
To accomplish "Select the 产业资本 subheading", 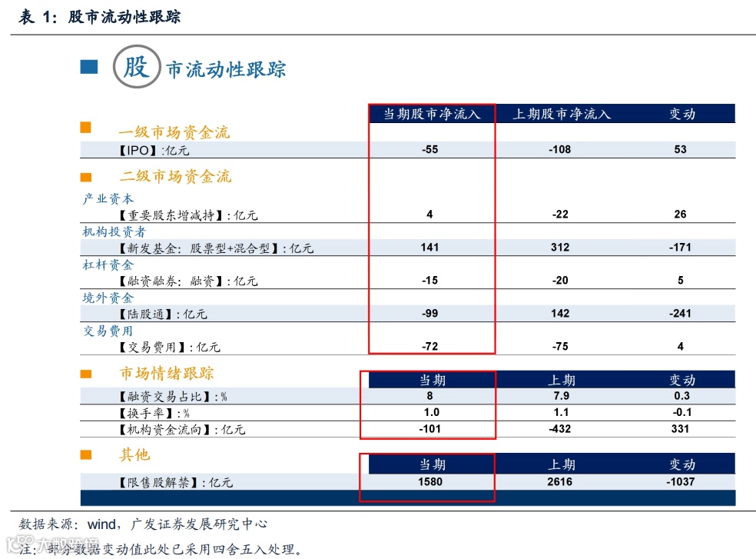I will (108, 198).
